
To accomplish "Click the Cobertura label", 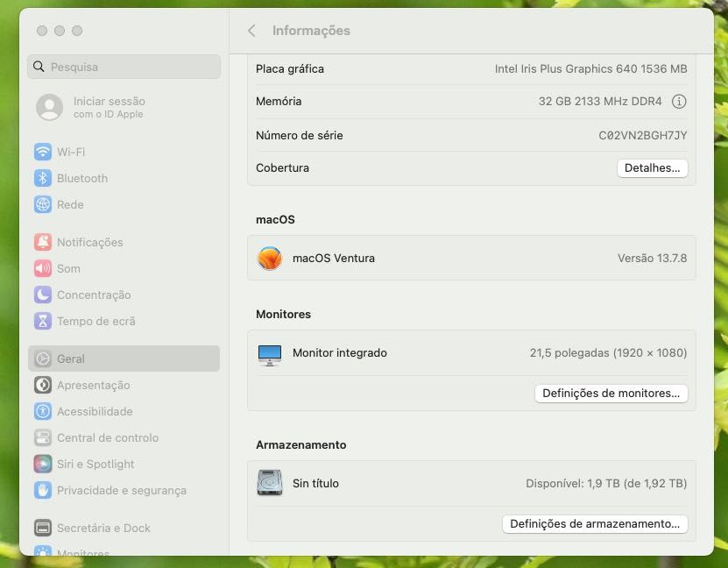I will tap(282, 168).
